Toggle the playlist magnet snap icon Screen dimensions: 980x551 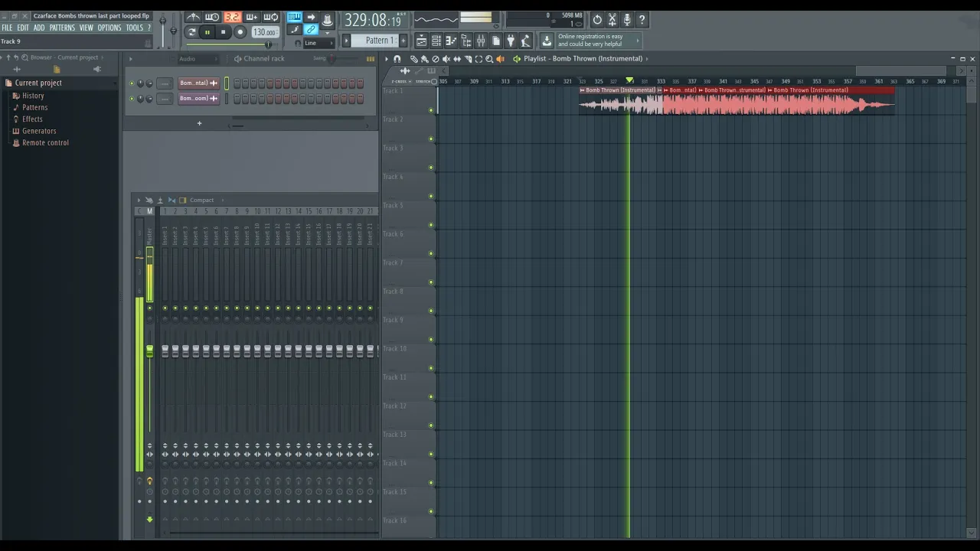click(x=397, y=59)
